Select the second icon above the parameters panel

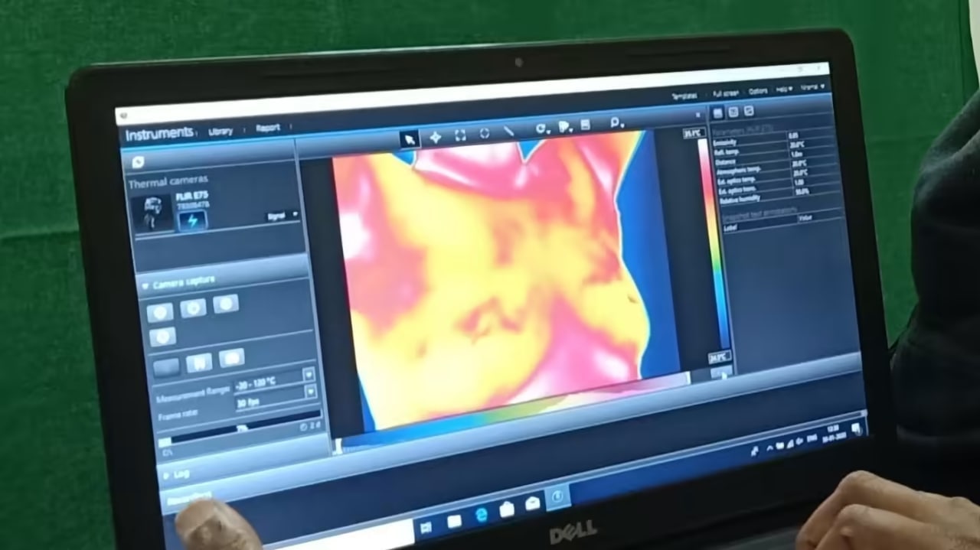pos(733,112)
